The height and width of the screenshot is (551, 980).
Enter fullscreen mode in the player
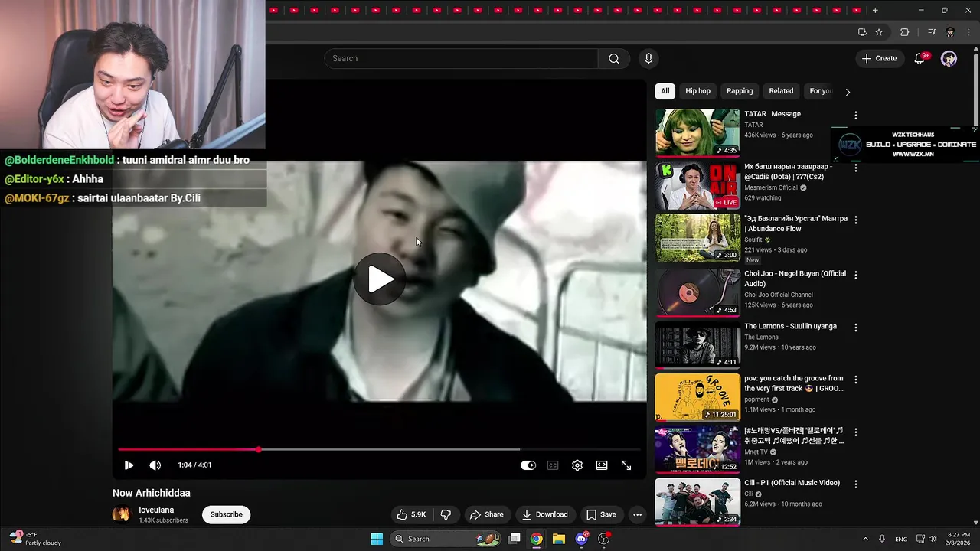click(626, 465)
